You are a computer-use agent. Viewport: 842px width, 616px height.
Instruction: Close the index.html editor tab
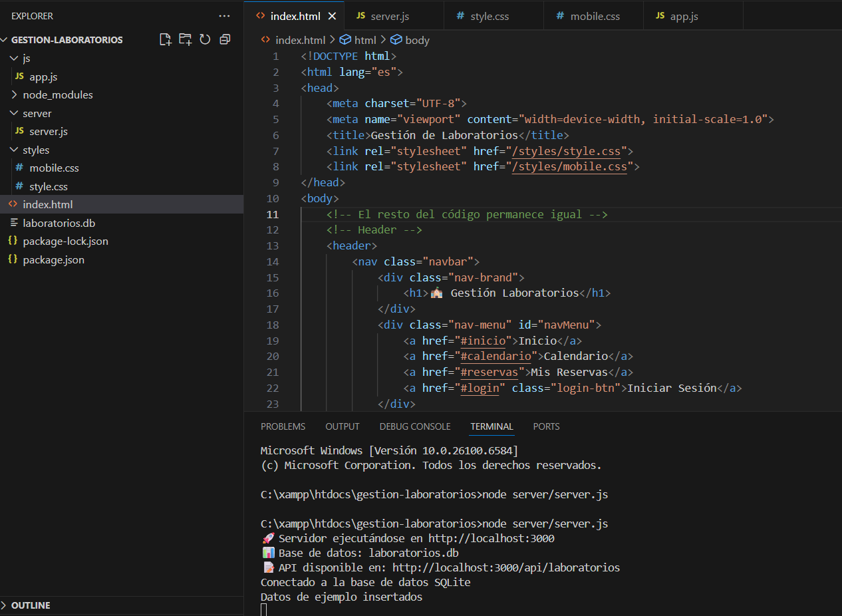click(x=332, y=16)
